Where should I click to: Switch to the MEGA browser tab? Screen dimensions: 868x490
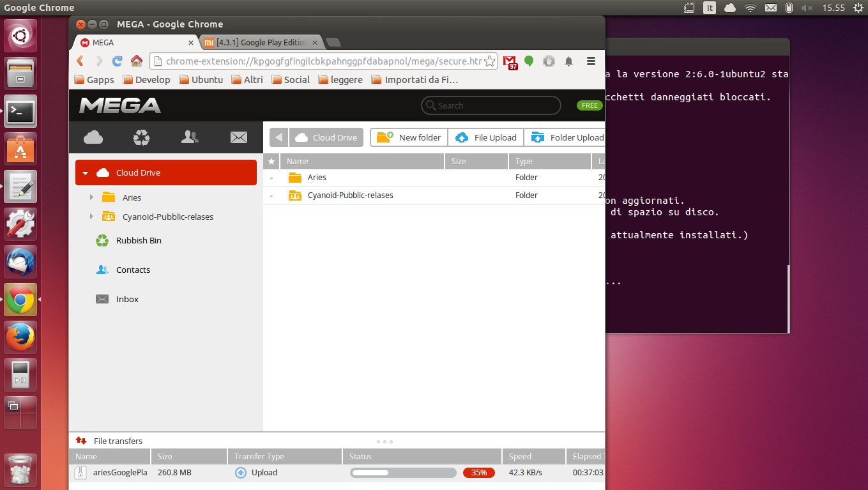tap(135, 42)
